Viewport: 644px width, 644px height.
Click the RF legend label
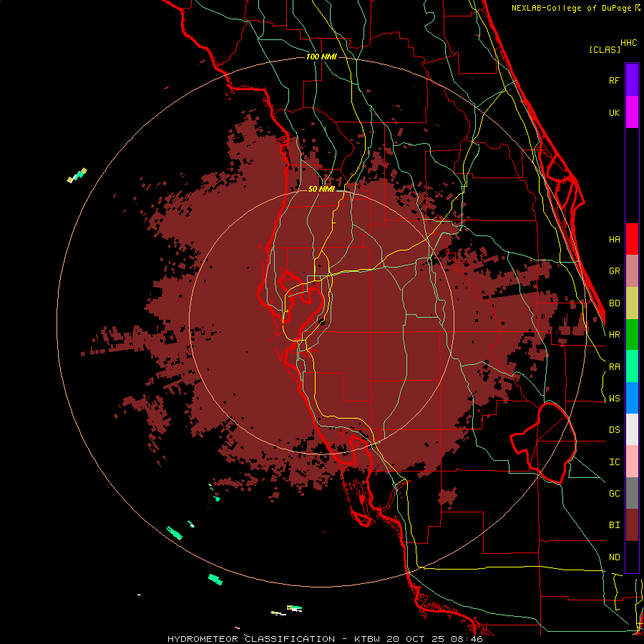point(614,80)
